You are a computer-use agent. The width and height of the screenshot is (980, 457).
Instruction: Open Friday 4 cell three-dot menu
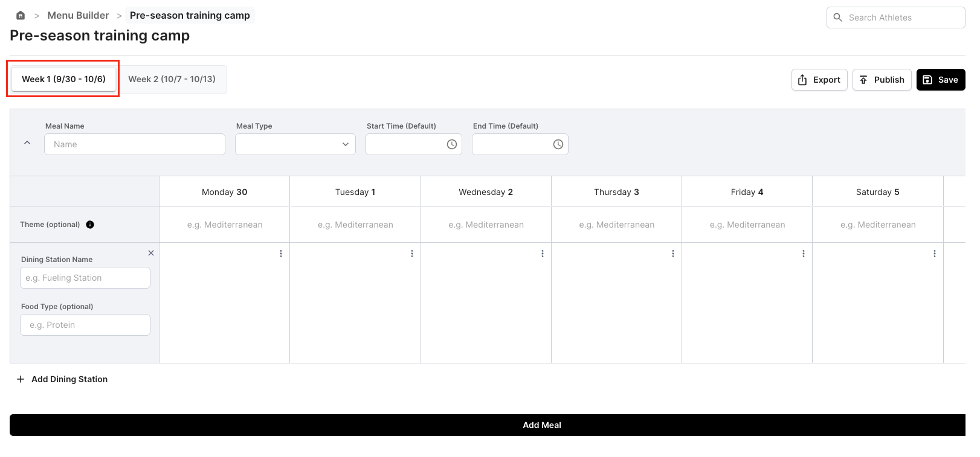804,254
